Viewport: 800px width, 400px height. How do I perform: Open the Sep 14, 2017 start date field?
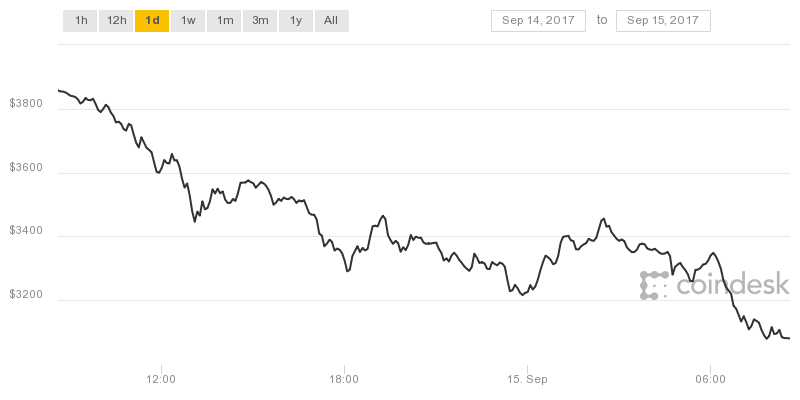pos(537,21)
